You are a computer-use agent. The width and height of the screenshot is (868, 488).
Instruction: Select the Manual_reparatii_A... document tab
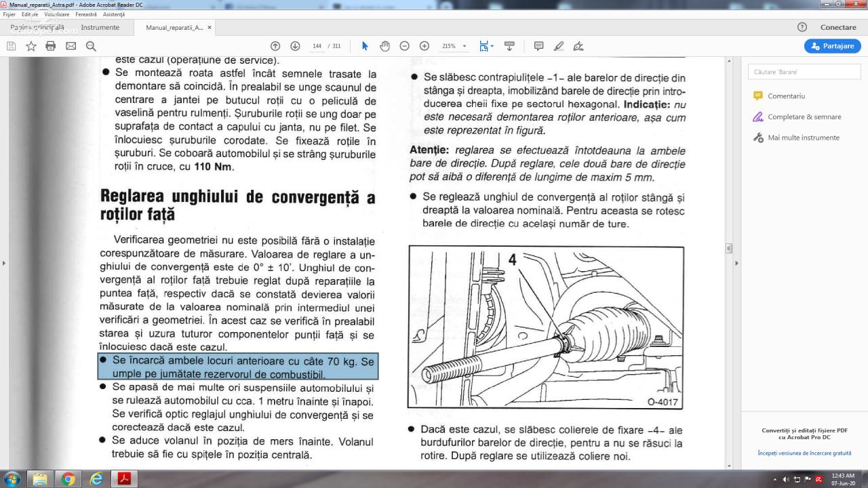click(174, 28)
